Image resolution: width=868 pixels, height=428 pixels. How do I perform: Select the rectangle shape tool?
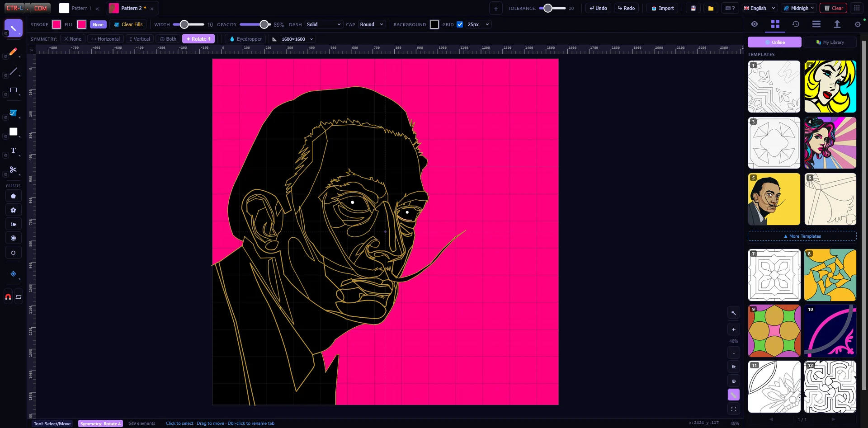[13, 90]
